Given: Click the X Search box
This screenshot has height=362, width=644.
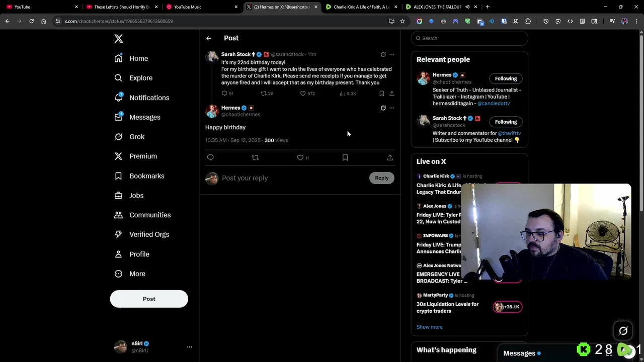Looking at the screenshot, I should click(x=469, y=38).
